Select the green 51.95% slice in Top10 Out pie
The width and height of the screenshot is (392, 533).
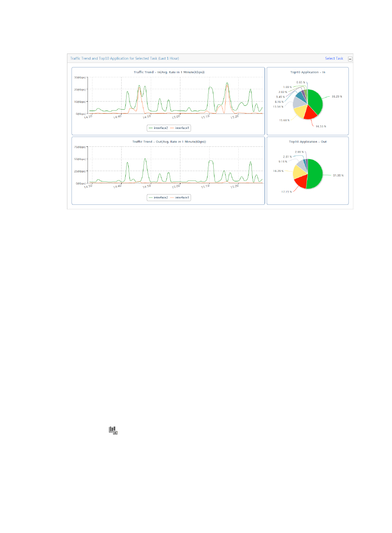click(x=316, y=174)
